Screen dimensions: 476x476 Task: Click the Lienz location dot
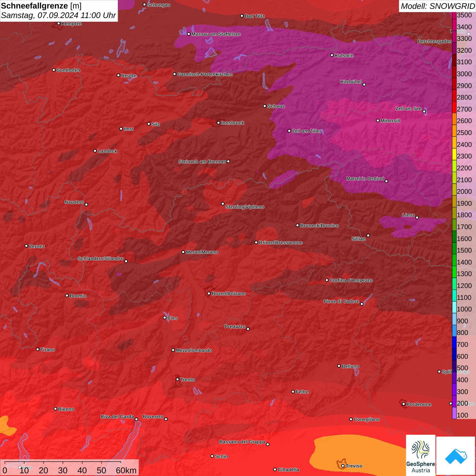click(417, 218)
